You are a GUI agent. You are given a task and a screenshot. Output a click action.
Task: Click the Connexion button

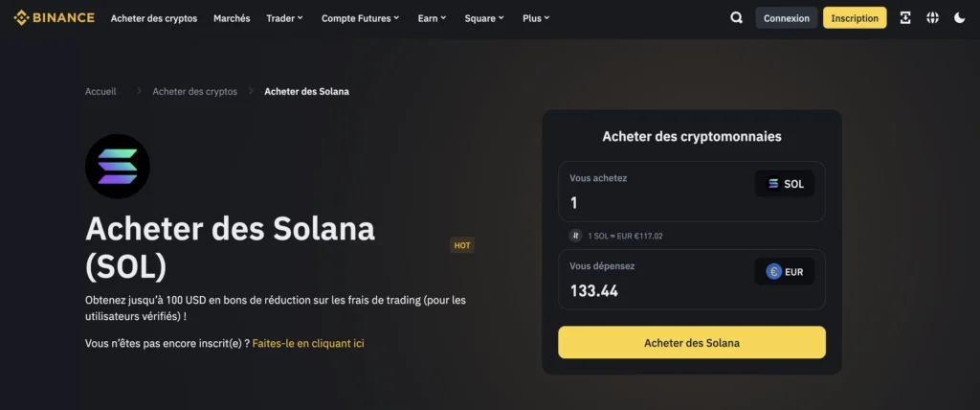coord(786,18)
